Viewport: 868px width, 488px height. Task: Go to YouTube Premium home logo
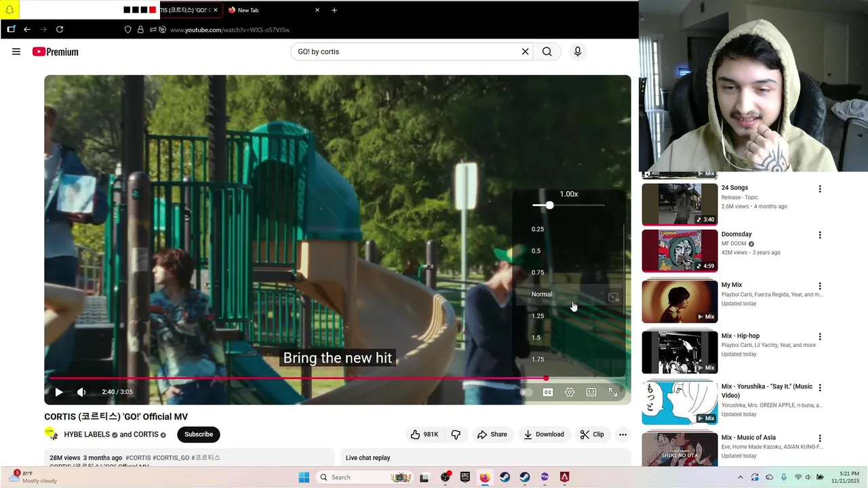pyautogui.click(x=55, y=52)
